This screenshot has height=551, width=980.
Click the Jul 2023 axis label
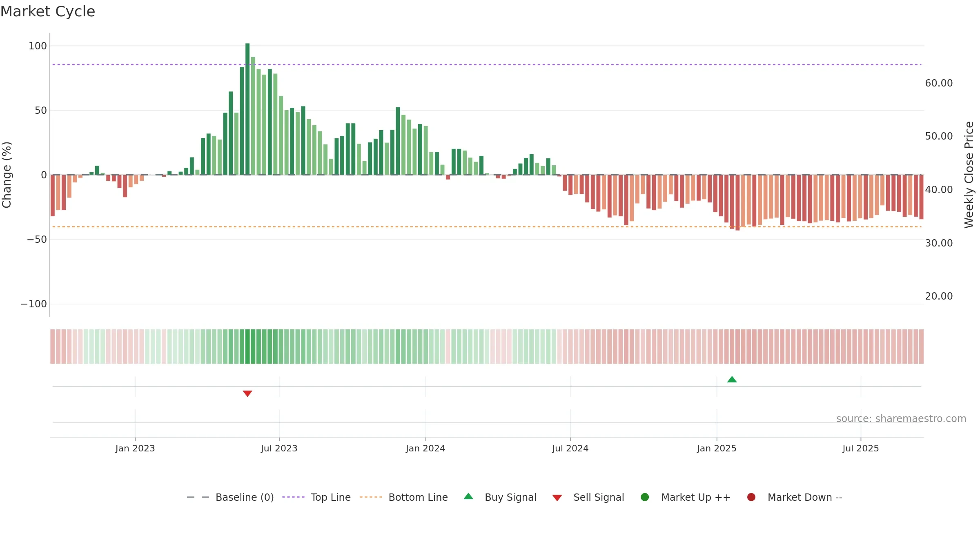point(279,449)
